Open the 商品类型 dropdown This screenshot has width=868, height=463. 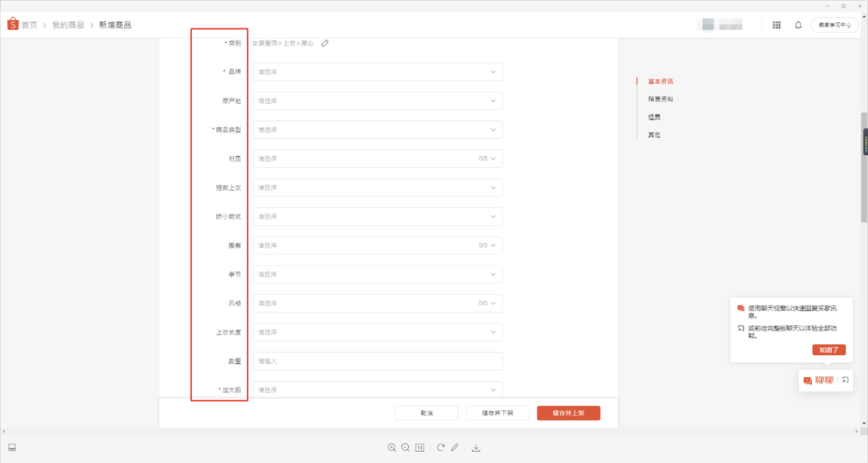click(378, 129)
